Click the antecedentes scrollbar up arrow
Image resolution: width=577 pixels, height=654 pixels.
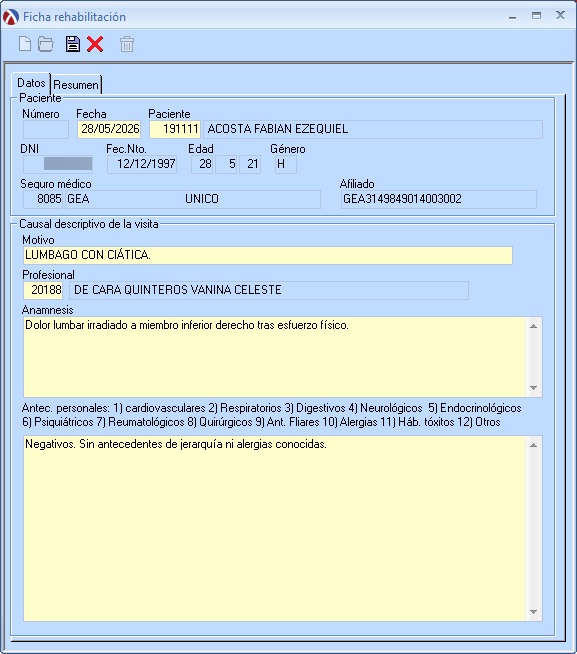pos(533,445)
